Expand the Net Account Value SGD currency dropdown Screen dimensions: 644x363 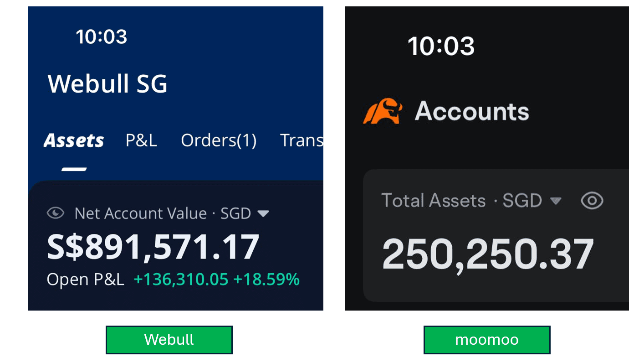point(263,213)
